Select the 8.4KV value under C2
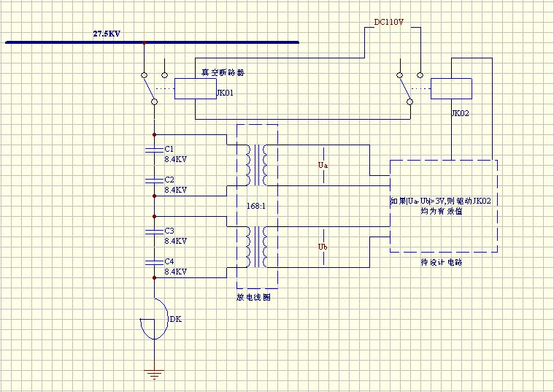 click(176, 191)
